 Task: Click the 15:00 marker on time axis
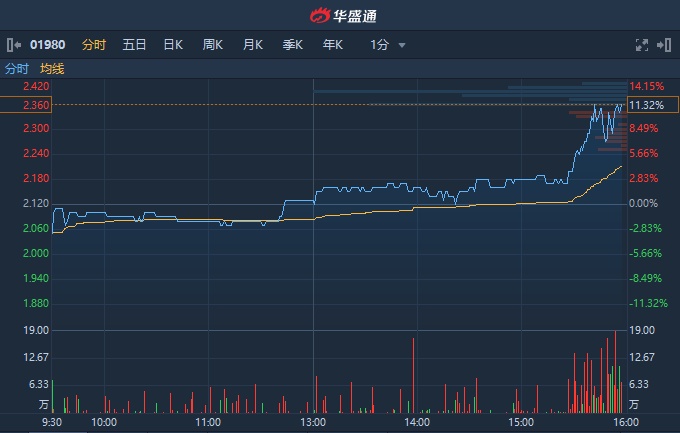[x=520, y=423]
